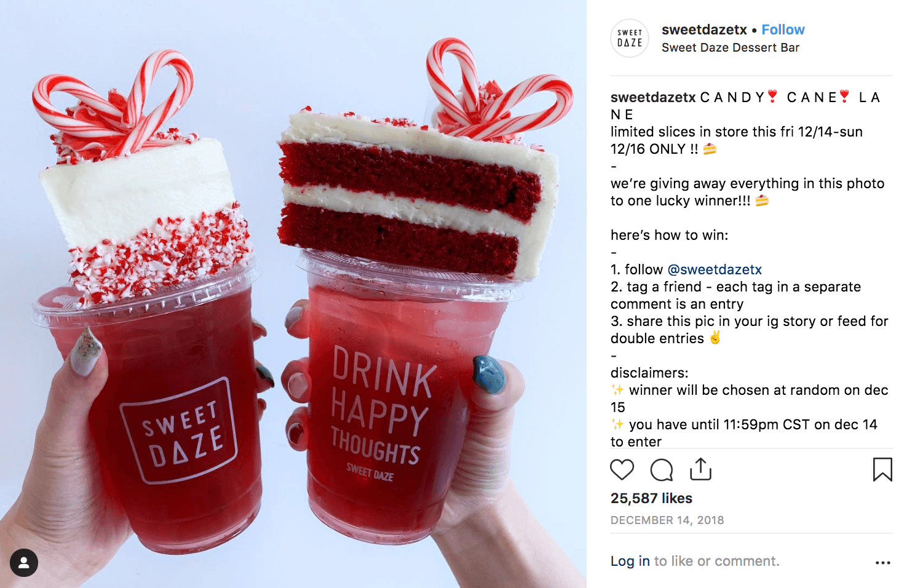Screen dimensions: 915x588
Task: Visit the @sweetdazetx mention in the caption
Action: tap(715, 269)
